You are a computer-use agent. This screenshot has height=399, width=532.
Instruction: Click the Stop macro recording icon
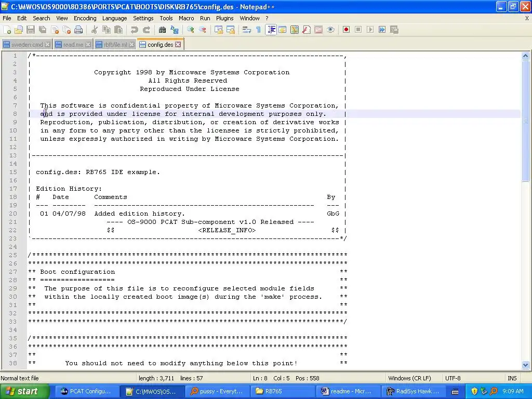tap(358, 30)
